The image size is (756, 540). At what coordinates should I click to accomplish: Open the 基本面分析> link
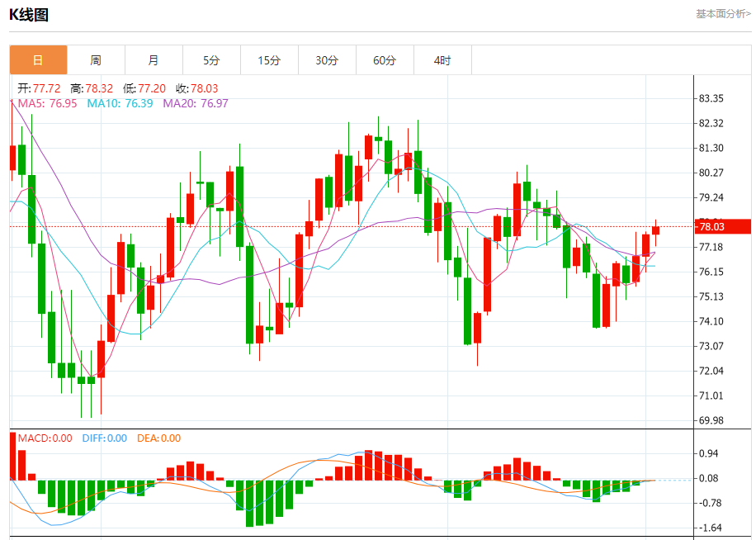723,14
